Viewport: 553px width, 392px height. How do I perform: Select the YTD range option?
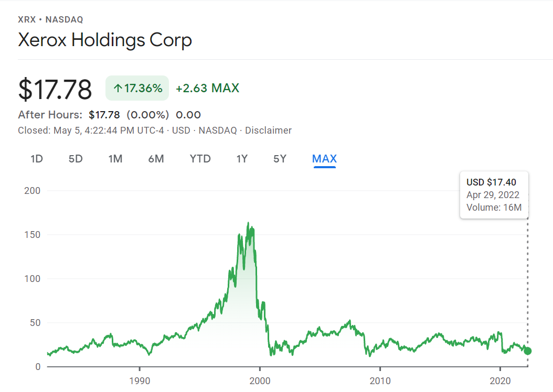point(200,158)
